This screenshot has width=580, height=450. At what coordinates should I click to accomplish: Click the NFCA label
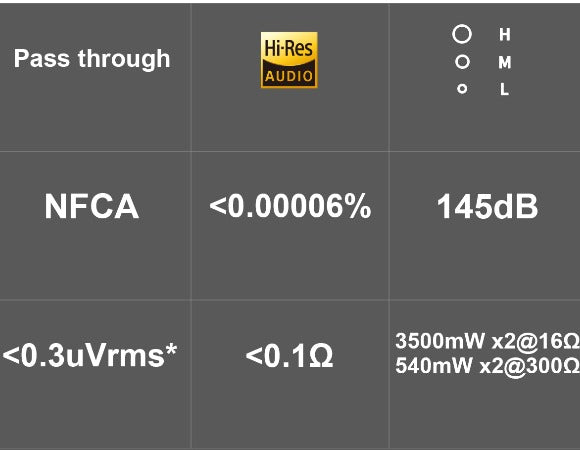click(92, 206)
